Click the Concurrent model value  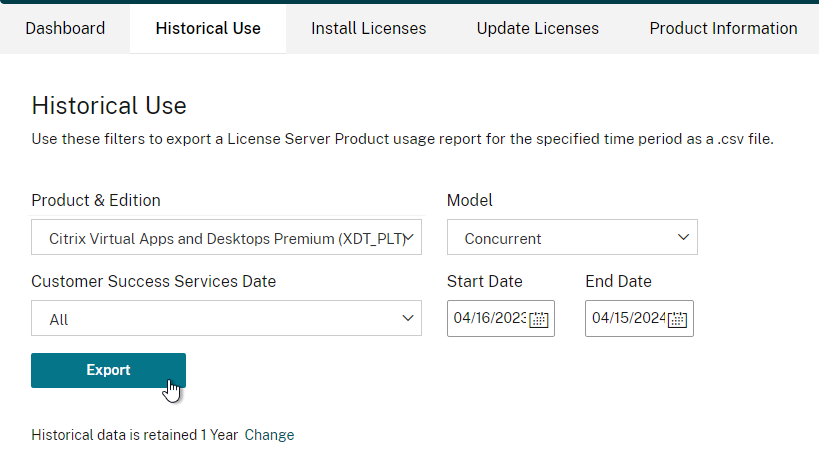coord(502,239)
